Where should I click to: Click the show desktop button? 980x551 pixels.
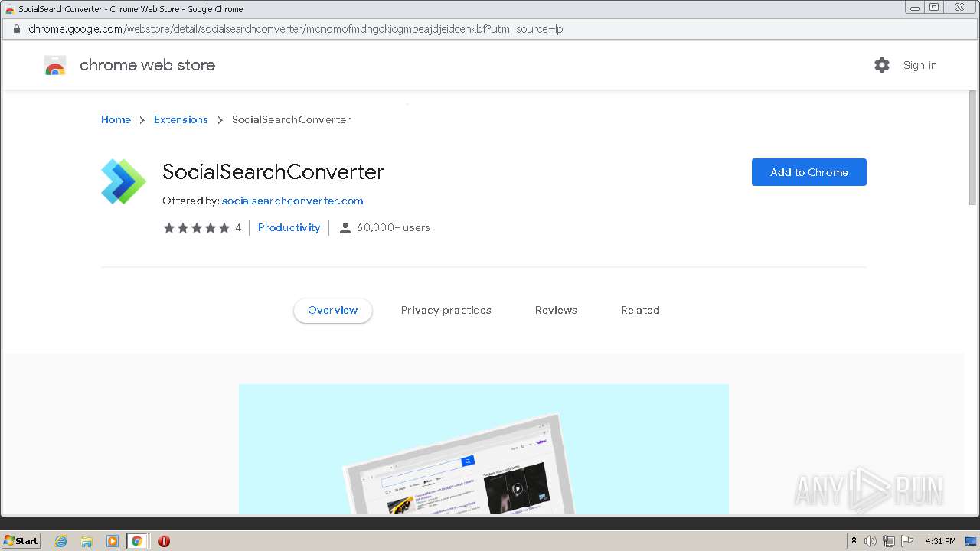[x=971, y=541]
